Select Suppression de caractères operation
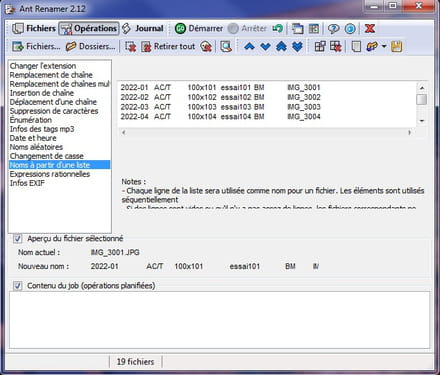 [54, 111]
